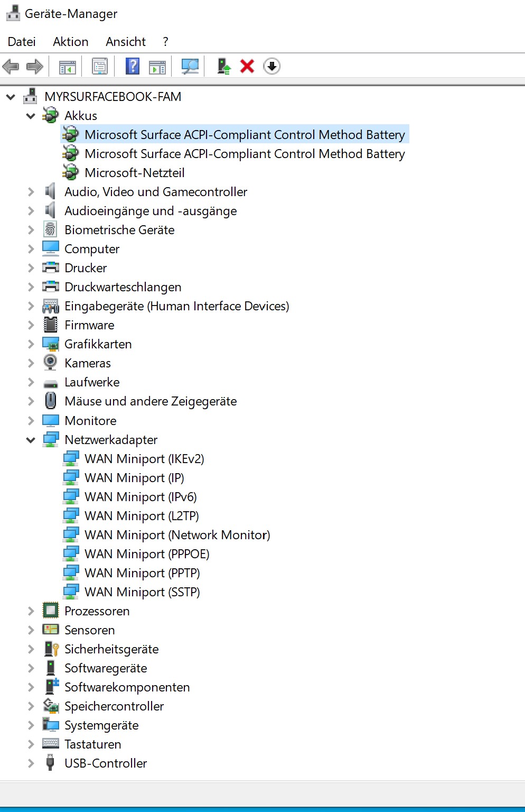The width and height of the screenshot is (525, 812).
Task: Click the Sicherheitsgeräte key icon
Action: click(51, 649)
